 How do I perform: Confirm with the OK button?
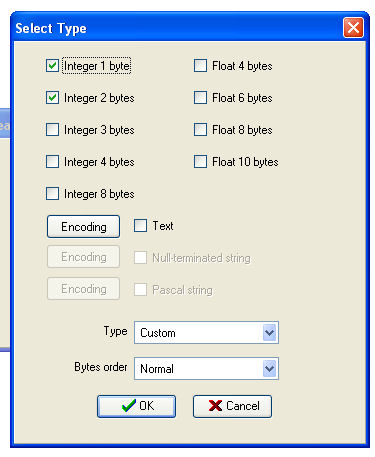click(136, 406)
